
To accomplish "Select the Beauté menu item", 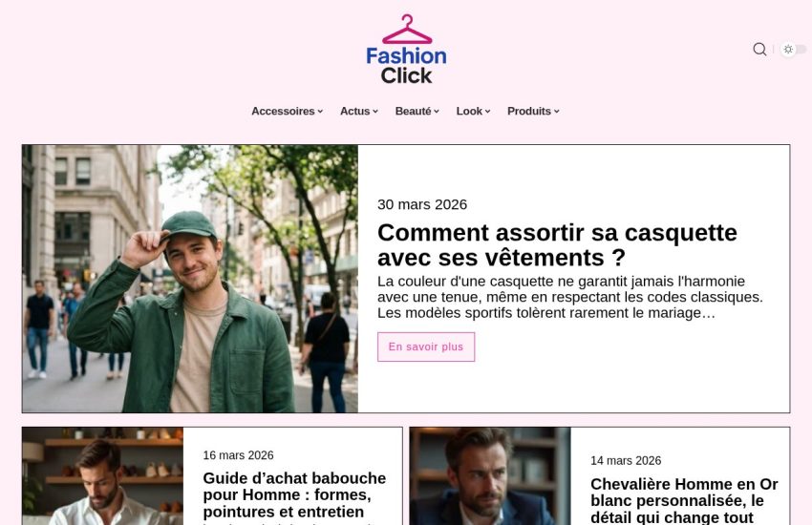I will [x=413, y=112].
